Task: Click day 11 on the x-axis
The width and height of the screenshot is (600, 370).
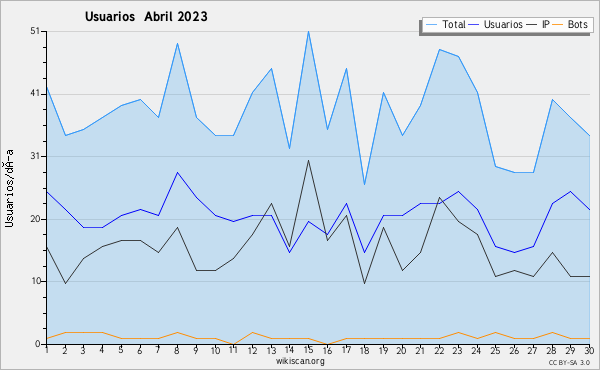Action: point(233,350)
